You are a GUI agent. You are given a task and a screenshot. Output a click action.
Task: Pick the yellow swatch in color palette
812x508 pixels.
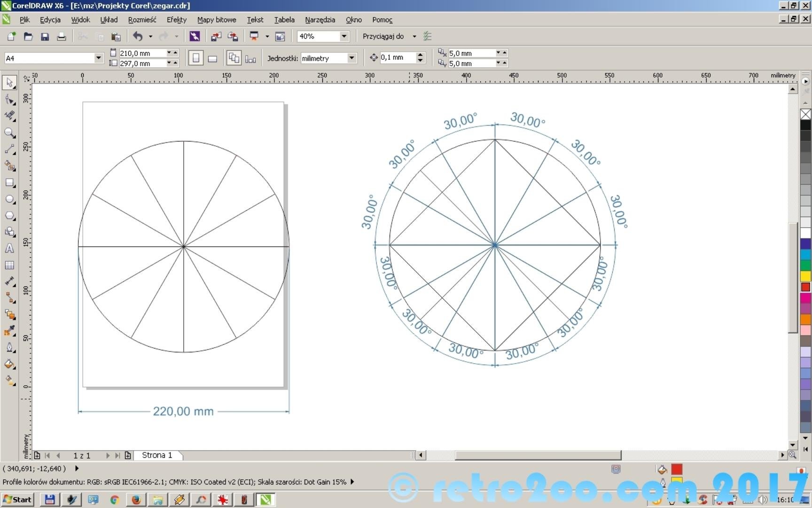pos(805,276)
